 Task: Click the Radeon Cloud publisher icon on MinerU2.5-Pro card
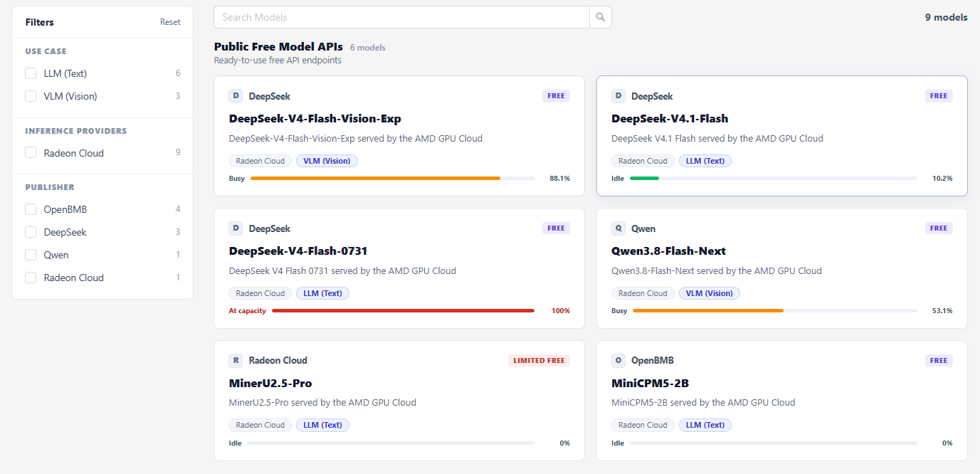coord(236,360)
